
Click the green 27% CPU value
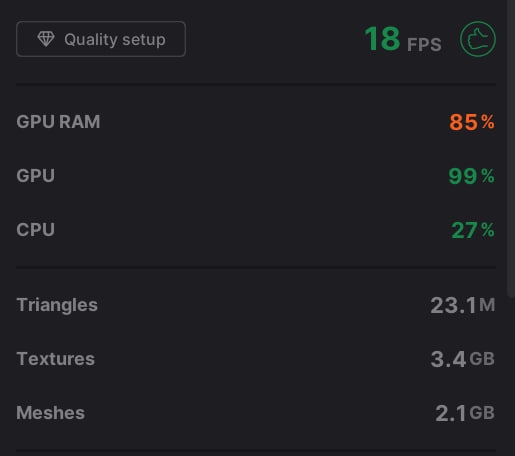tap(473, 230)
